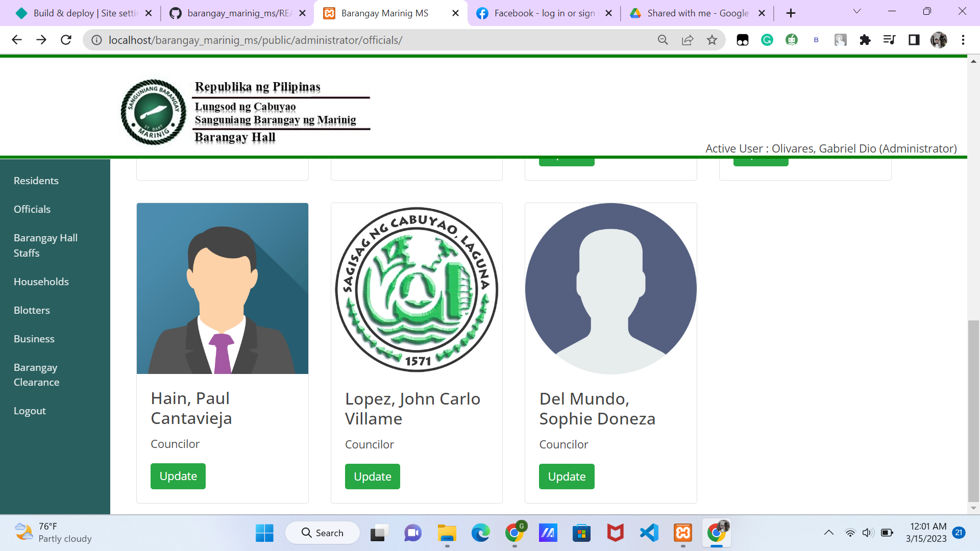Screen dimensions: 980x551
Task: Open Visual Studio Code from the taskbar
Action: point(648,533)
